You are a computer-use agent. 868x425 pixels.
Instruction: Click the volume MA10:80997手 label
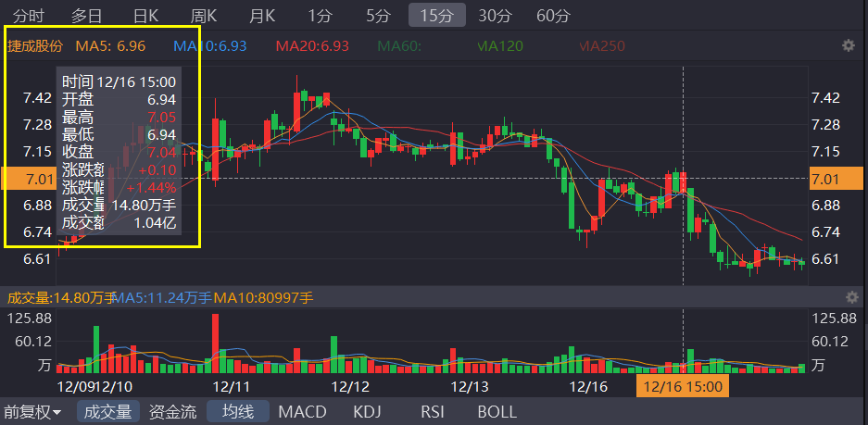263,298
